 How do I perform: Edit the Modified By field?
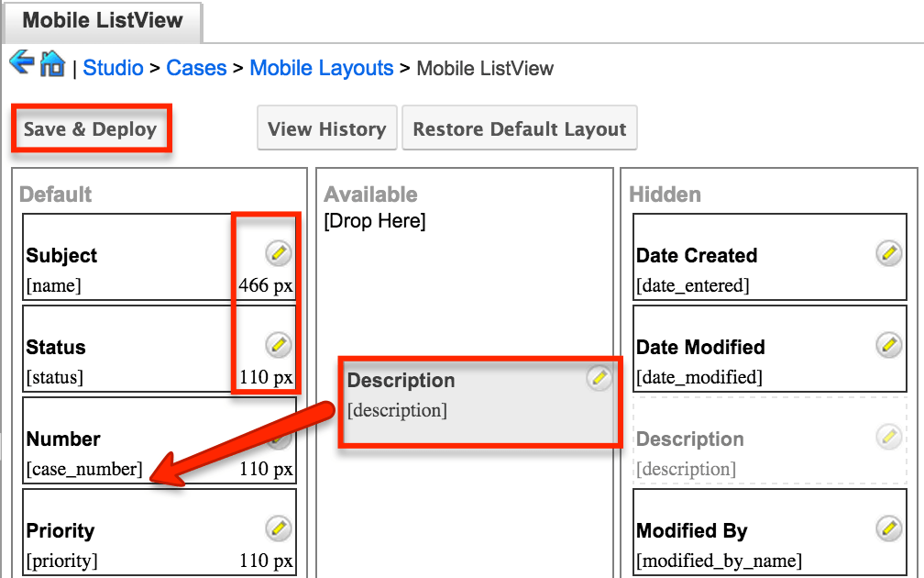point(886,528)
